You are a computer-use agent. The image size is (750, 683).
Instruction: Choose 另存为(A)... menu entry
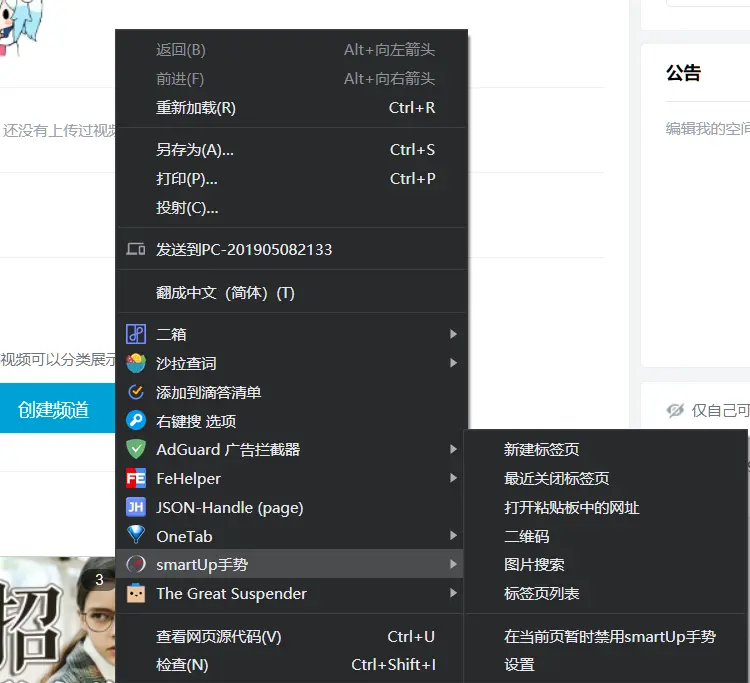(x=291, y=150)
